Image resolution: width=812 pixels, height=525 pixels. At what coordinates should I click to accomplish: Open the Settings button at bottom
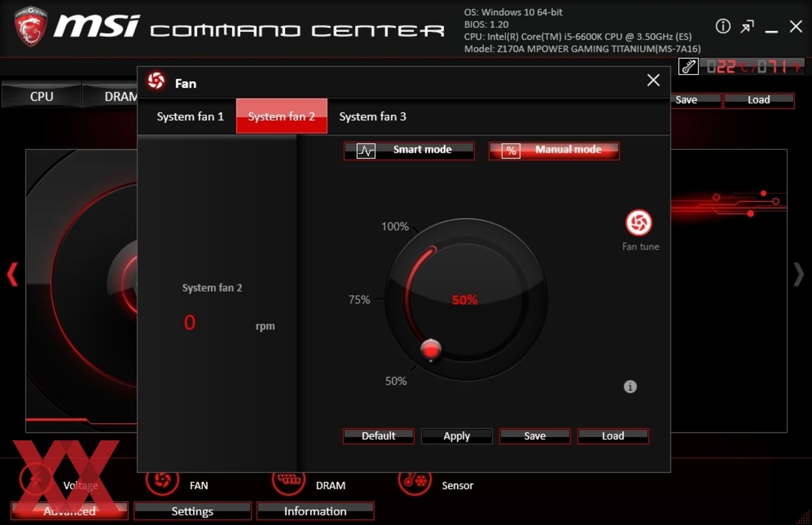point(192,511)
